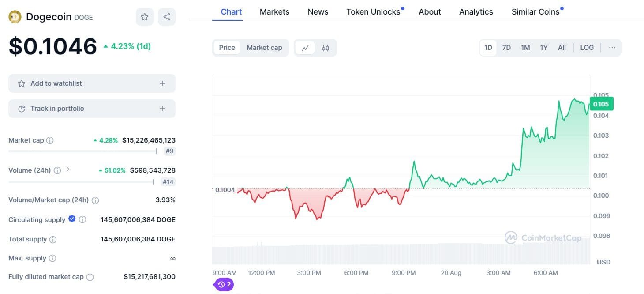This screenshot has height=294, width=644.
Task: Click the info icon next to Market cap
Action: pos(50,140)
